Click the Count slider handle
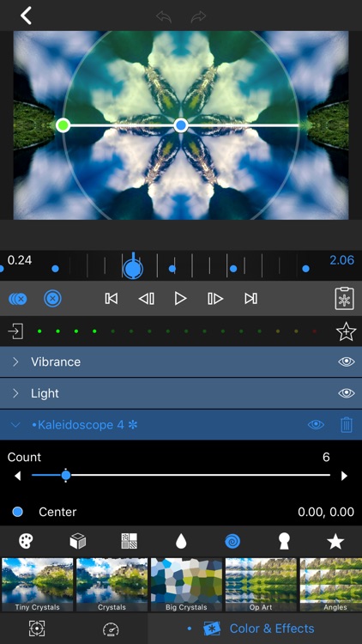Image resolution: width=362 pixels, height=644 pixels. click(66, 476)
